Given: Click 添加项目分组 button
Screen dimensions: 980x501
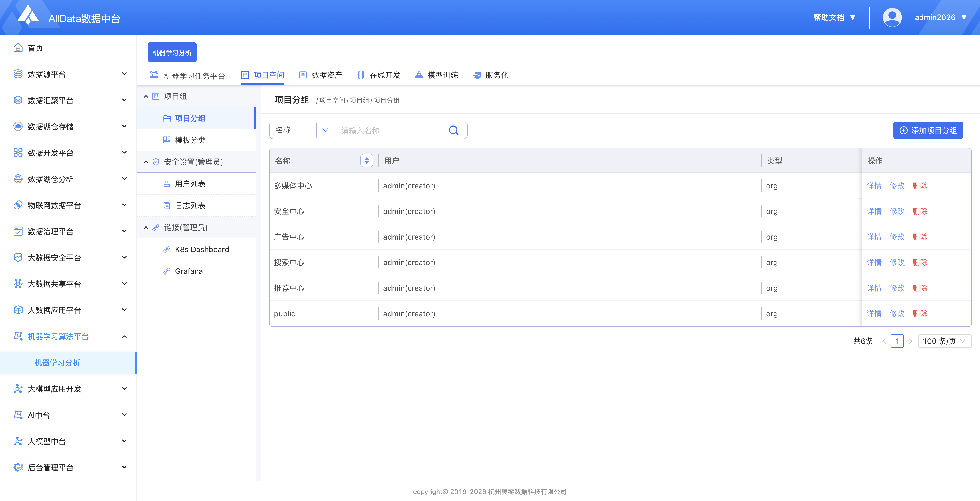Looking at the screenshot, I should pyautogui.click(x=928, y=130).
